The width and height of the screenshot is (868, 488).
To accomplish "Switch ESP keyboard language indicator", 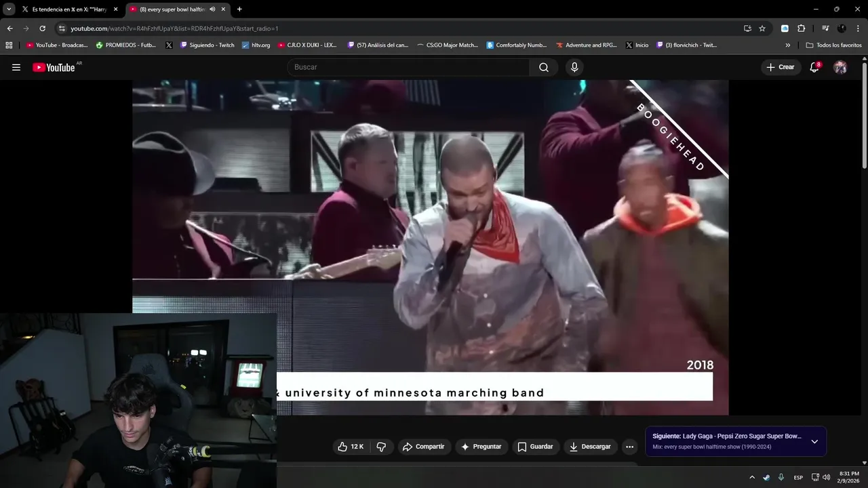I will click(x=798, y=477).
